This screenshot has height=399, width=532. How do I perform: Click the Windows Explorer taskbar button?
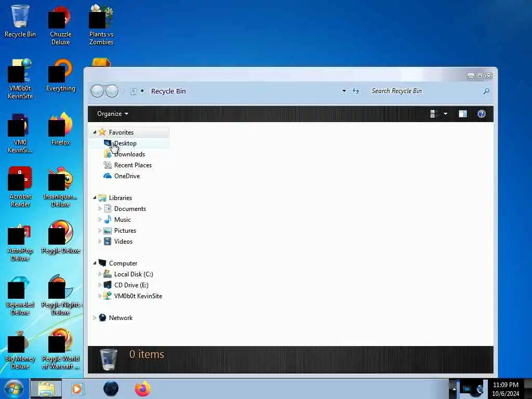pyautogui.click(x=46, y=389)
